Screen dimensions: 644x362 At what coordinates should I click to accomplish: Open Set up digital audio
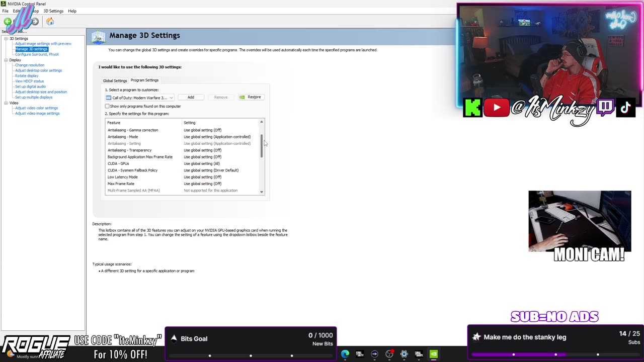point(30,86)
